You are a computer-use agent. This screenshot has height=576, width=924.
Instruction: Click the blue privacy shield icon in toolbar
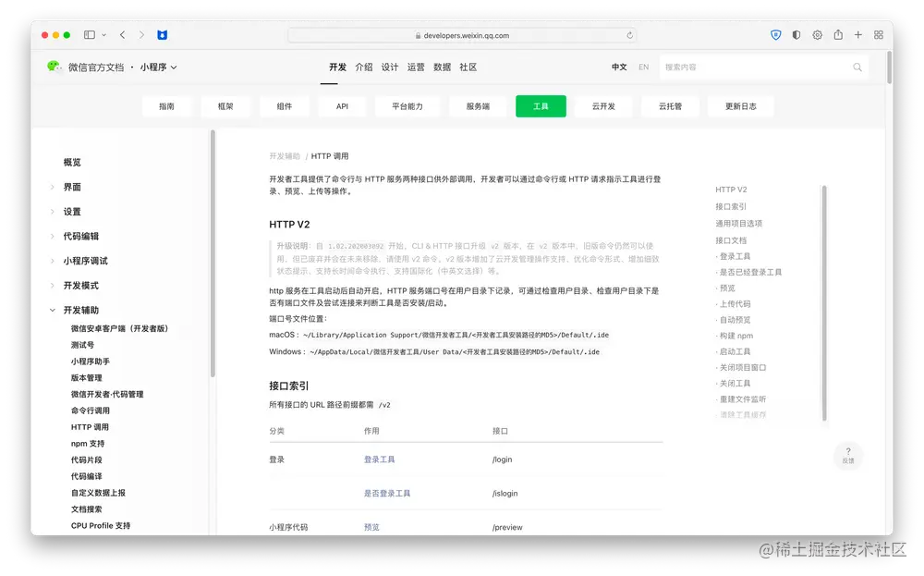coord(776,34)
